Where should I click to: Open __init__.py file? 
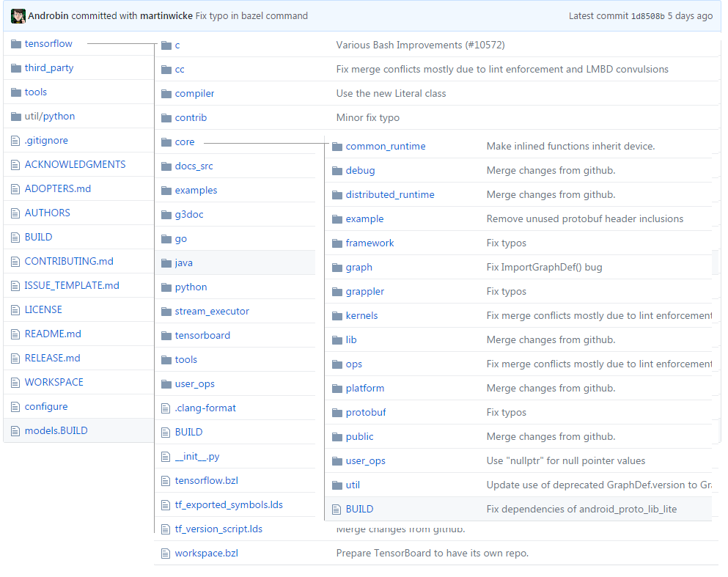(x=197, y=456)
